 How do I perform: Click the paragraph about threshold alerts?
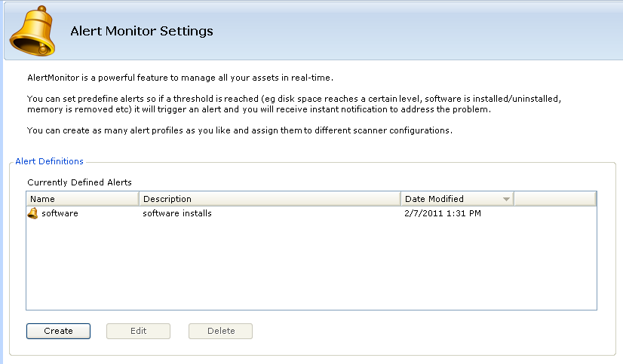point(294,104)
